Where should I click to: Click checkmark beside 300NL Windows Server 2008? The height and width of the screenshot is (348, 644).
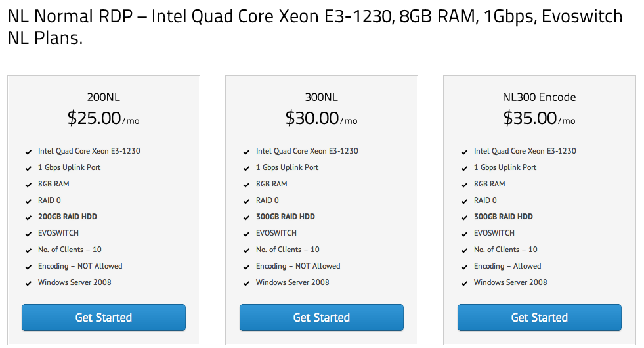pyautogui.click(x=246, y=284)
